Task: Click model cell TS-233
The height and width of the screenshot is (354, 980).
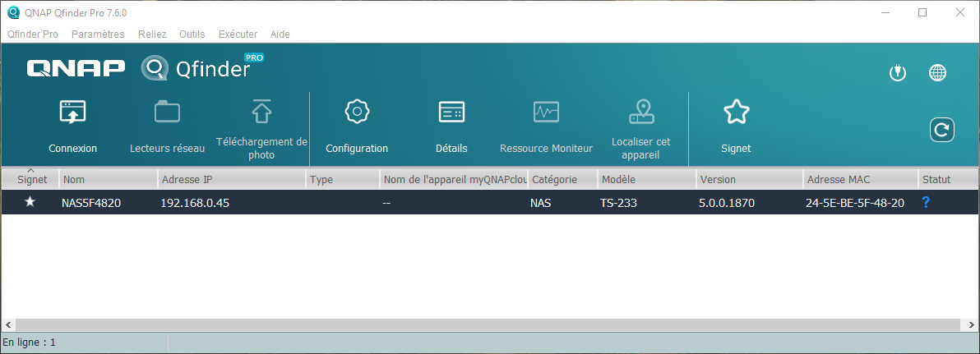Action: (619, 203)
